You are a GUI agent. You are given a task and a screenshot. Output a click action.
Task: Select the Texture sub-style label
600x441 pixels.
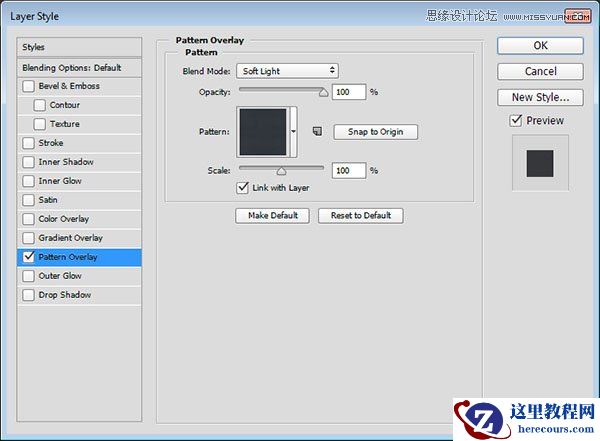(x=65, y=124)
